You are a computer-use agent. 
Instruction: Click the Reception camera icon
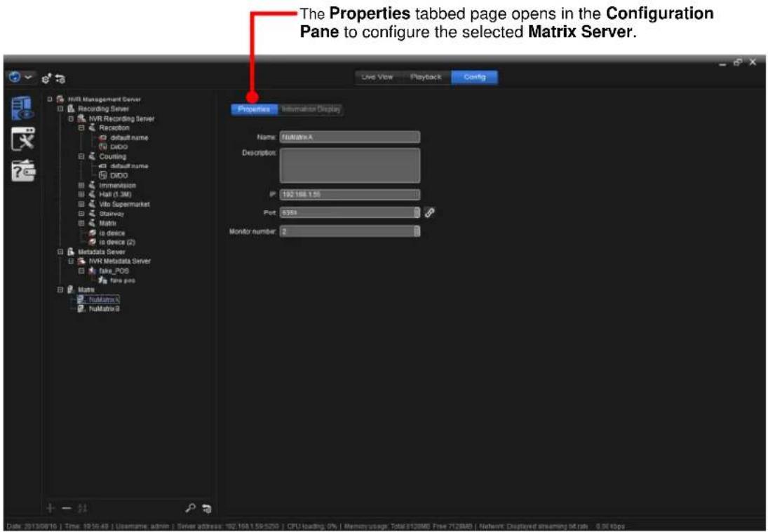92,128
